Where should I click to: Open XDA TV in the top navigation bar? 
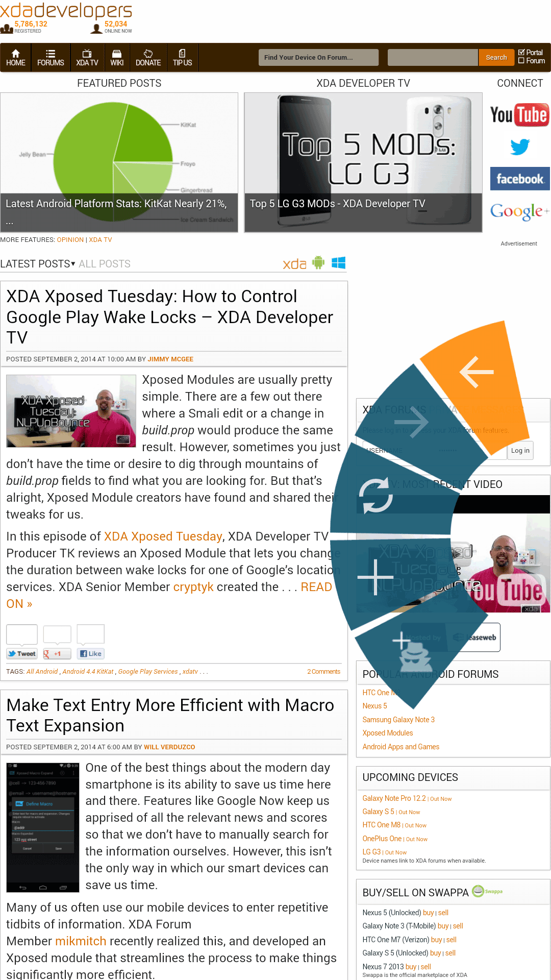point(87,58)
